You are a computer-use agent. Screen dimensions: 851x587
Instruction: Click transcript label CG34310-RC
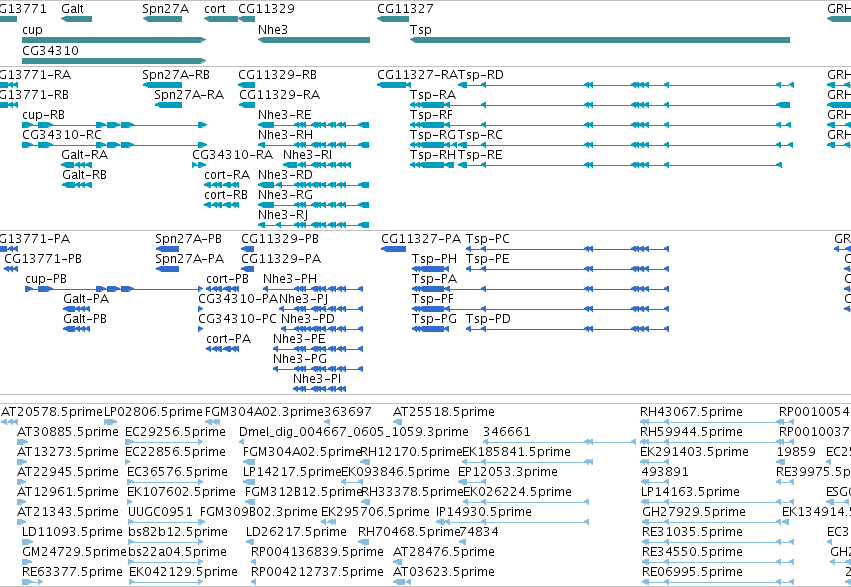click(62, 135)
